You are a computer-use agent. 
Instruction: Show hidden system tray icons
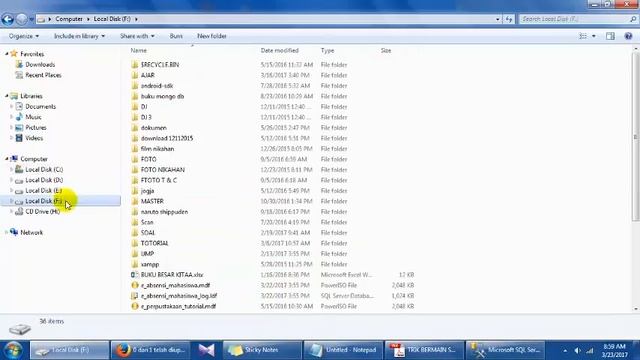point(565,350)
